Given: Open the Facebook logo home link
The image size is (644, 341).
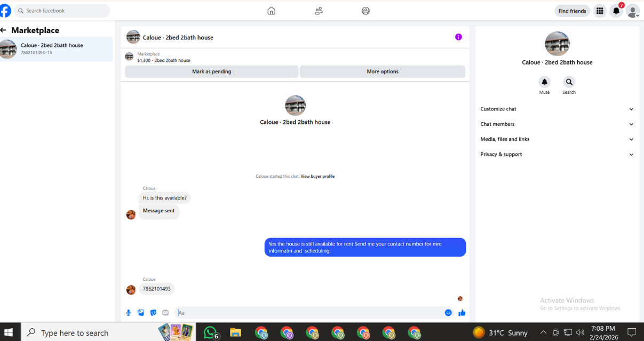Looking at the screenshot, I should click(x=5, y=11).
